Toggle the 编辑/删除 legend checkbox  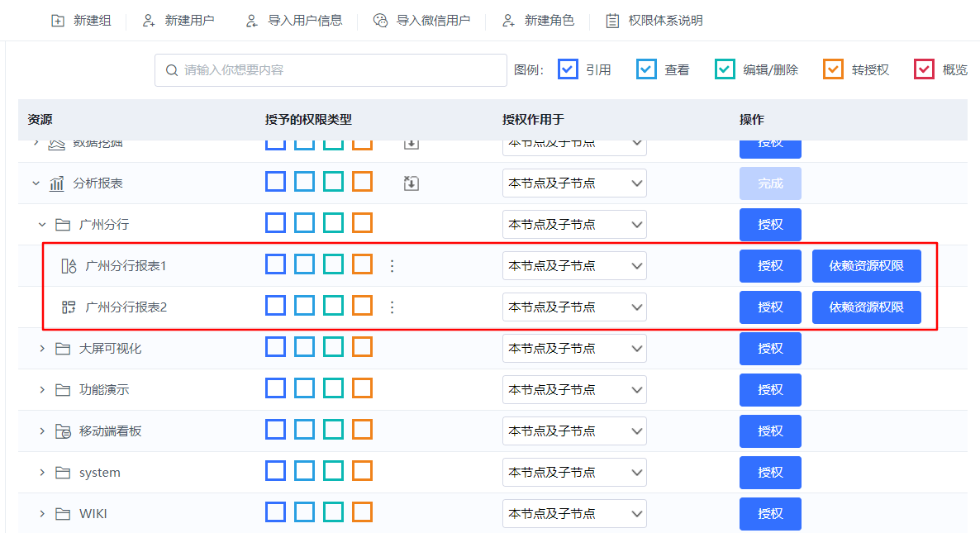tap(725, 69)
